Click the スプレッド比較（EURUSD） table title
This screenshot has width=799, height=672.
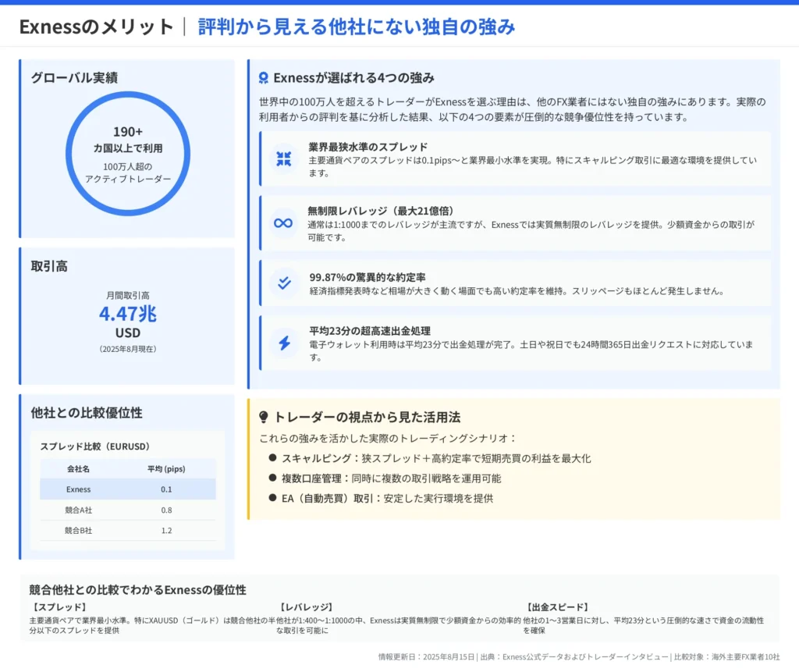(96, 446)
